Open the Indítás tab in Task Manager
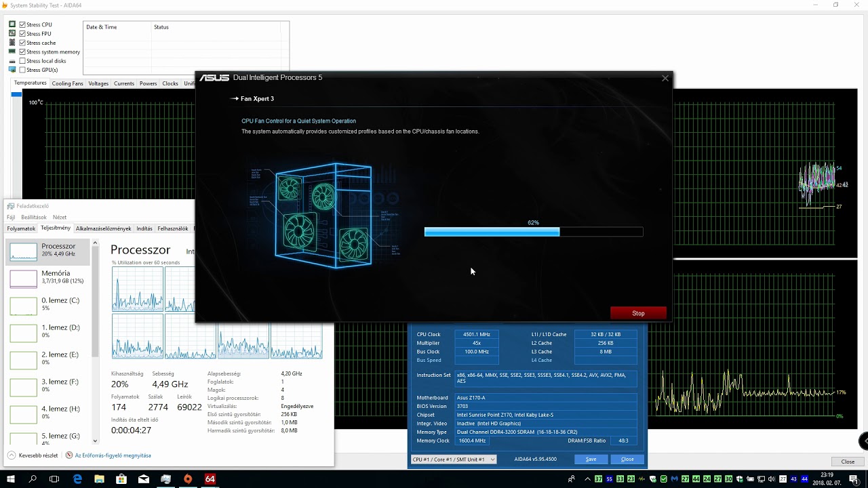 (144, 229)
